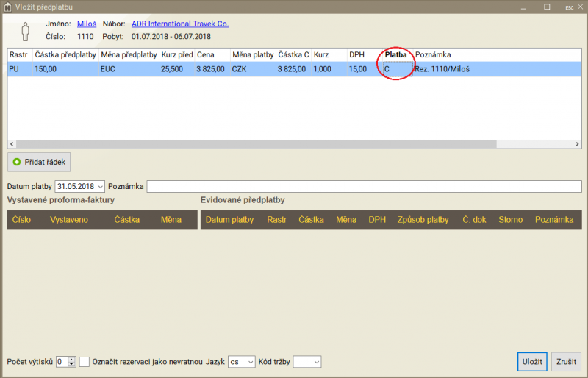Click the Poznámka text field
The height and width of the screenshot is (378, 588).
(x=364, y=186)
